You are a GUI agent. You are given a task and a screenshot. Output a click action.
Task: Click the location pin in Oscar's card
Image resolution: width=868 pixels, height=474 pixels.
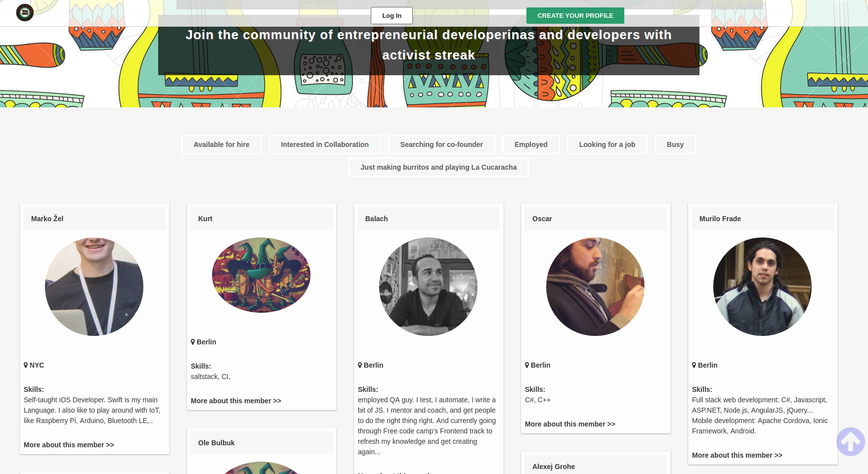click(x=527, y=365)
